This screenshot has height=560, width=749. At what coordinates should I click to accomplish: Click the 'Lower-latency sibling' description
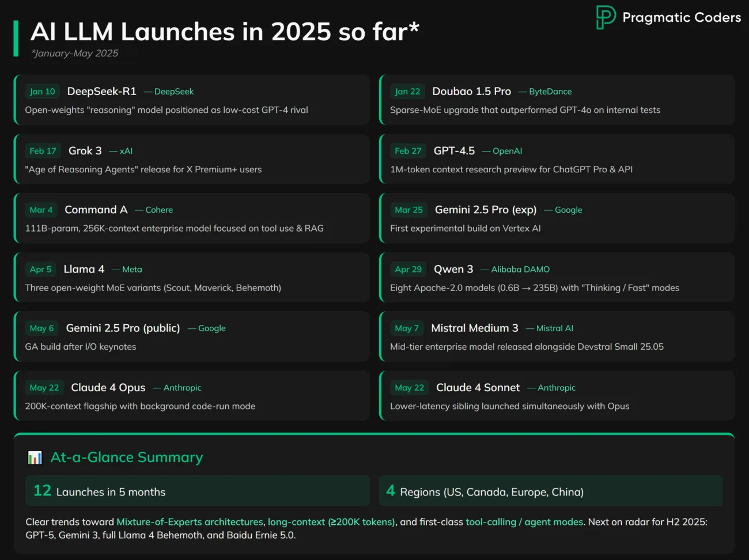tap(509, 406)
